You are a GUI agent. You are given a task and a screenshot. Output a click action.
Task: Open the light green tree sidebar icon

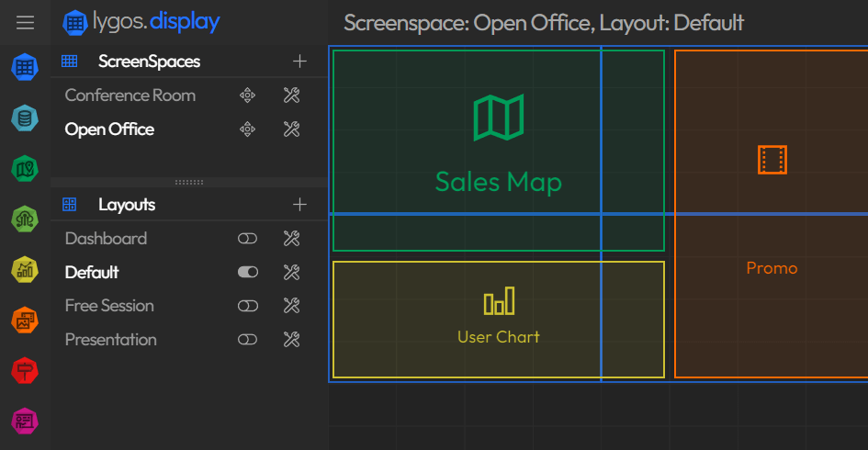point(25,219)
